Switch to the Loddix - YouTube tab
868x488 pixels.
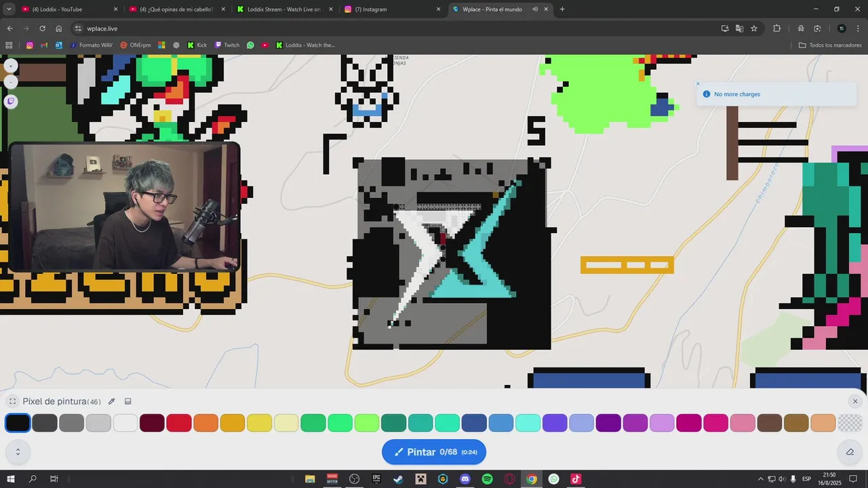point(70,9)
